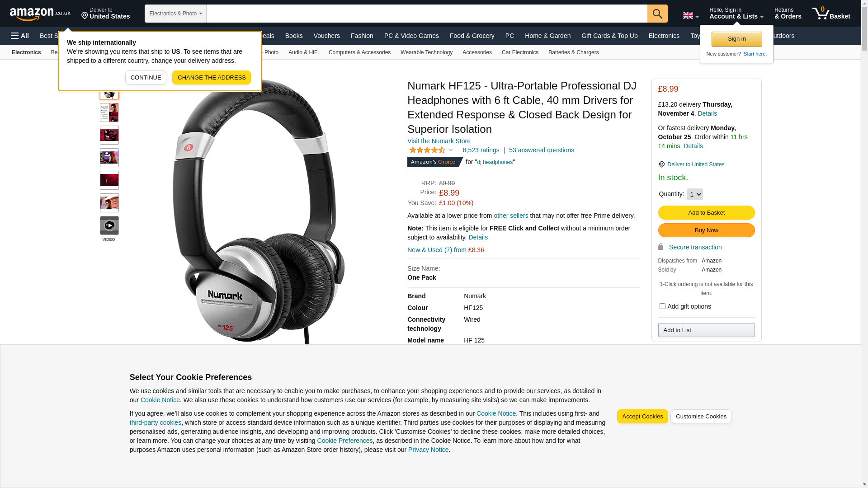Play the product video thumbnail

pyautogui.click(x=109, y=225)
